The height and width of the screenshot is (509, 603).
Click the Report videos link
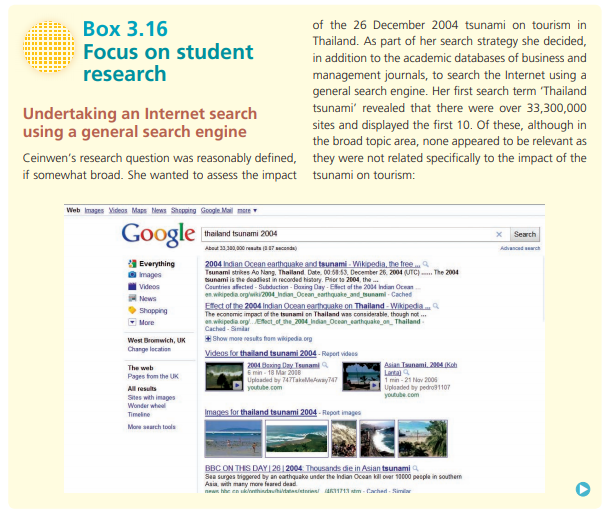tap(340, 354)
